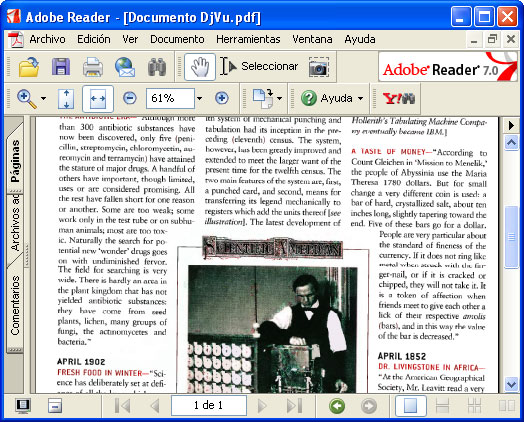
Task: Click the vertical scrollbar thumb
Action: (511, 237)
